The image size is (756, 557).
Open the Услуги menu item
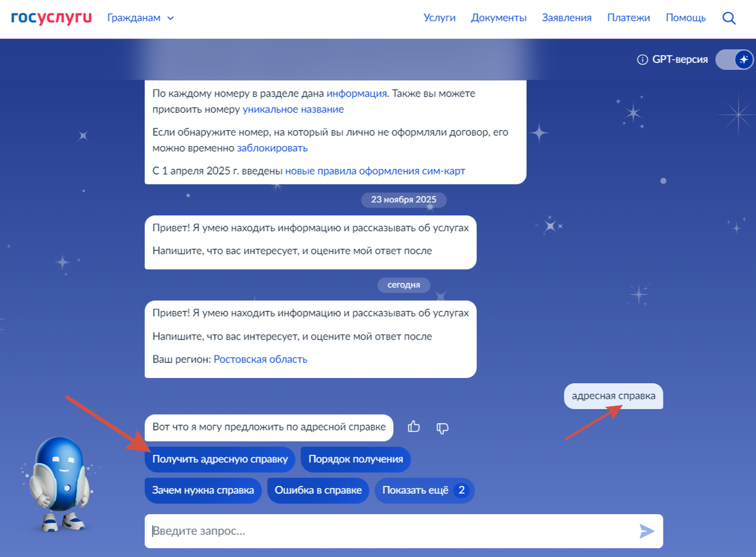point(440,18)
